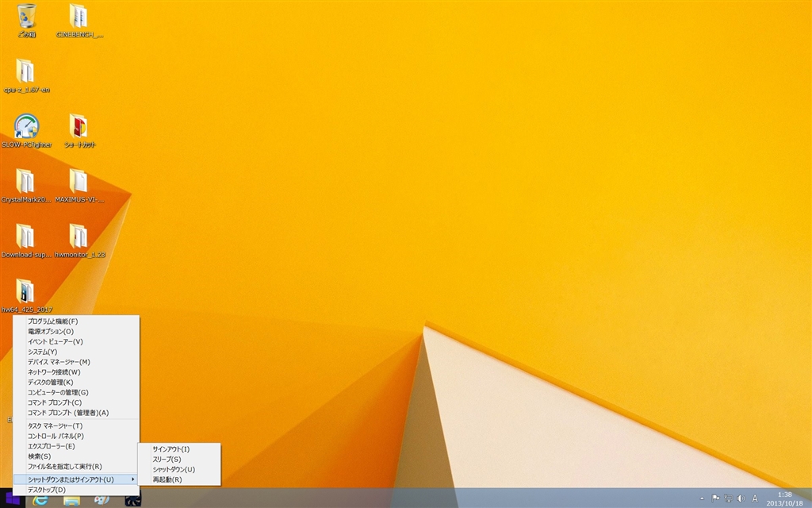Screen dimensions: 812x508
Task: Open the dark fan app on taskbar
Action: [132, 500]
